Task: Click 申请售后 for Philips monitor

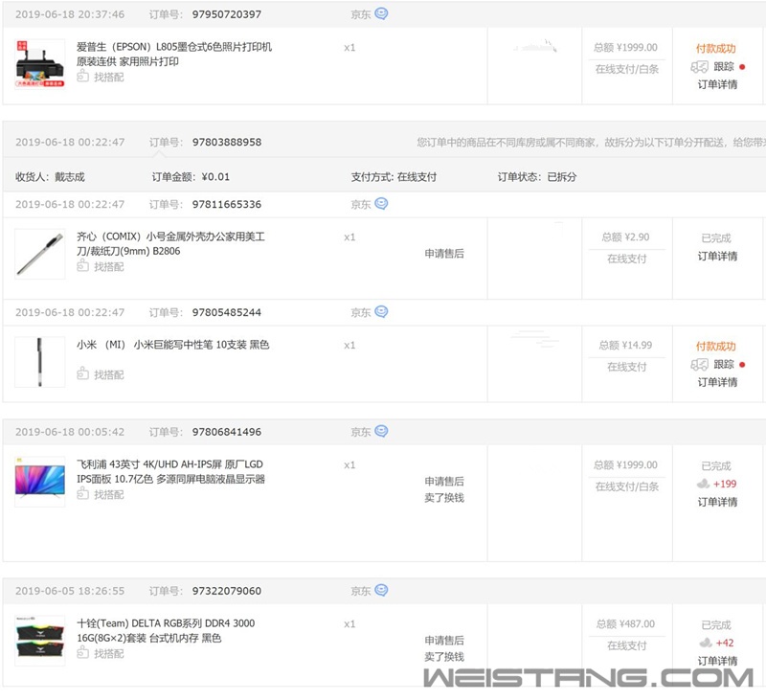Action: 444,481
